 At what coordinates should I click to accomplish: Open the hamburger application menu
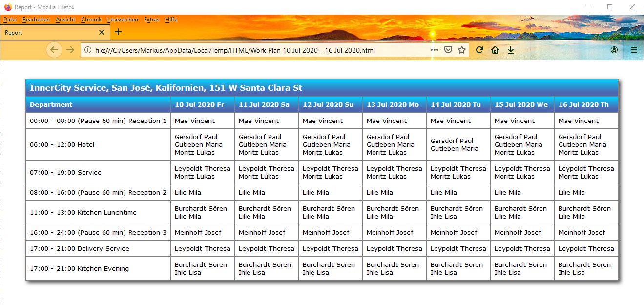pyautogui.click(x=634, y=50)
